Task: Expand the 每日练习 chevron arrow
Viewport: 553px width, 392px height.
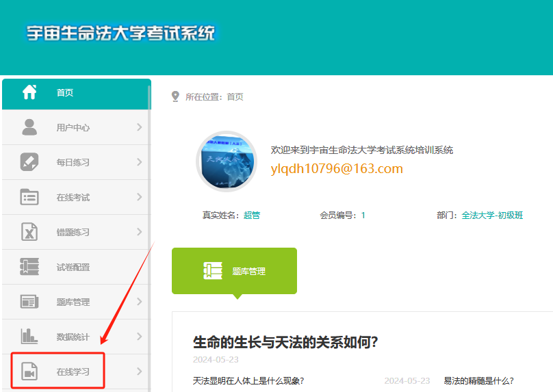Action: (140, 162)
